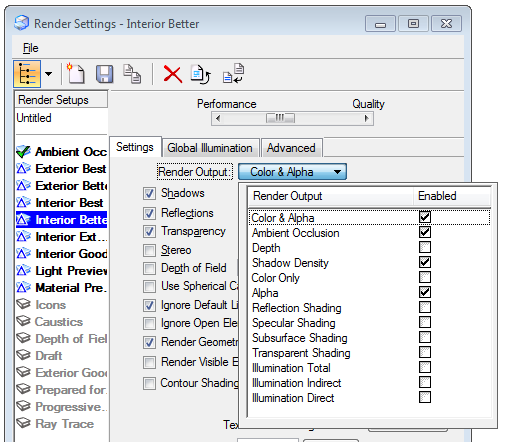Open the File menu

click(x=30, y=48)
